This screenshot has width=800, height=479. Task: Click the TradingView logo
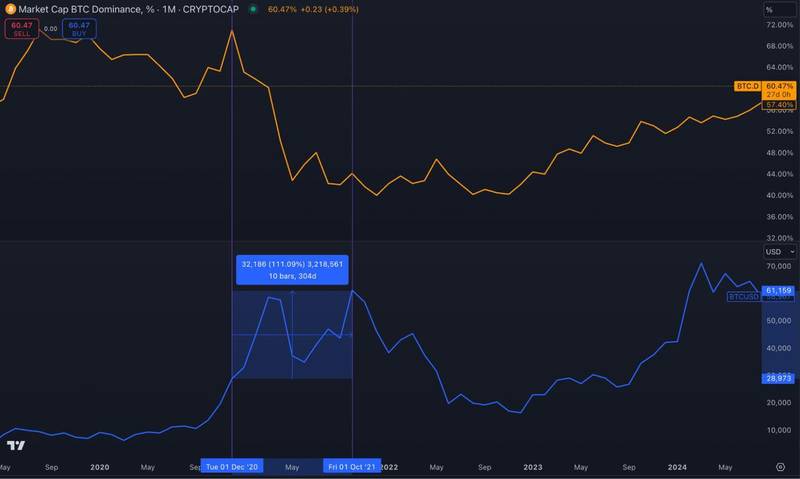[16, 445]
